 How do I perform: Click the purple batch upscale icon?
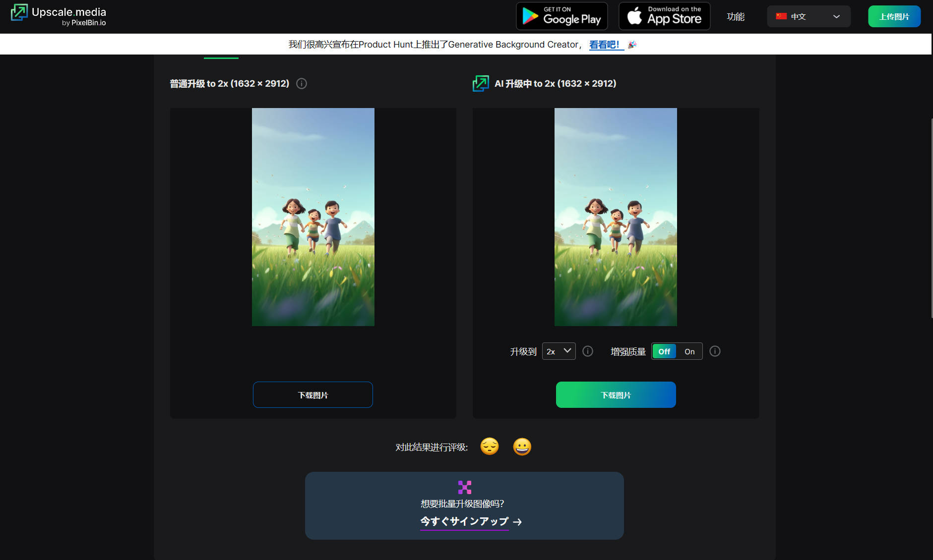(464, 487)
